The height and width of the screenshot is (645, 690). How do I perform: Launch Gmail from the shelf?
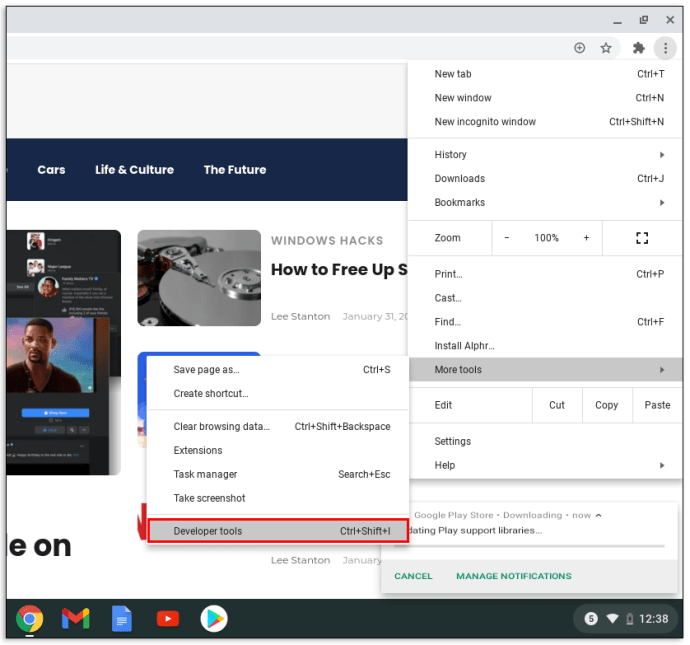(x=76, y=619)
